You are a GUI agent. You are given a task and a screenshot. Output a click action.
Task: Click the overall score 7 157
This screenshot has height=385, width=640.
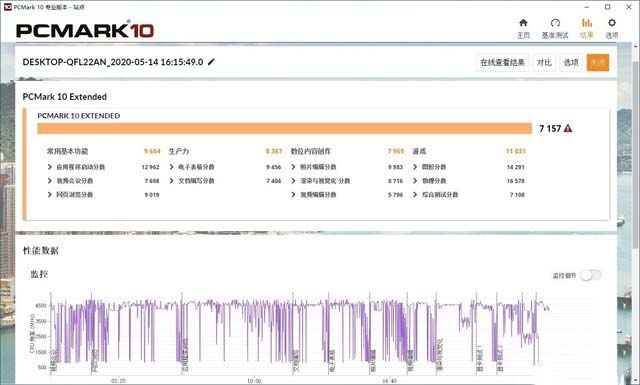550,129
